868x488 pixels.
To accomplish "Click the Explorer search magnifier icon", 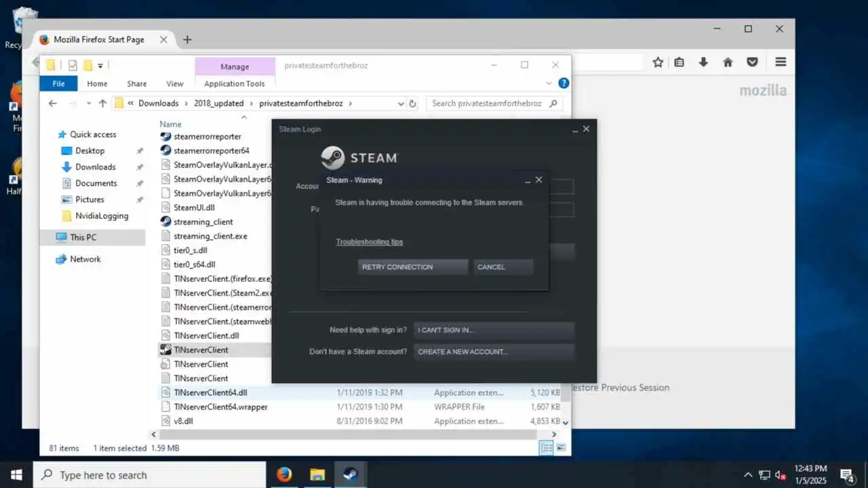I will pyautogui.click(x=553, y=103).
